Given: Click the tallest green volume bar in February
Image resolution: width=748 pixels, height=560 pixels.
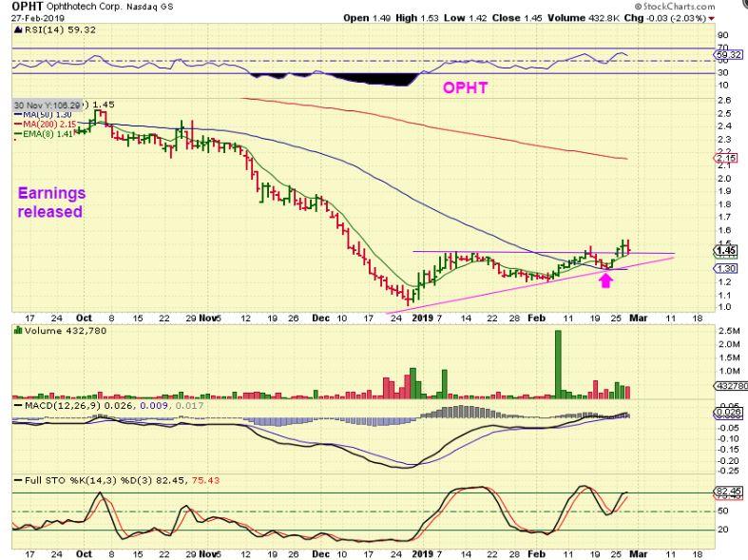Looking at the screenshot, I should (558, 364).
